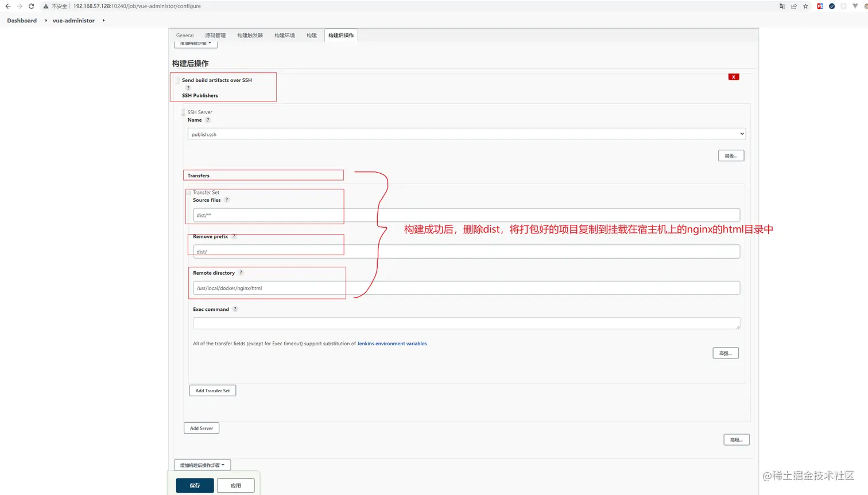Viewport: 868px width, 495px height.
Task: Switch to the General tab
Action: pyautogui.click(x=185, y=36)
